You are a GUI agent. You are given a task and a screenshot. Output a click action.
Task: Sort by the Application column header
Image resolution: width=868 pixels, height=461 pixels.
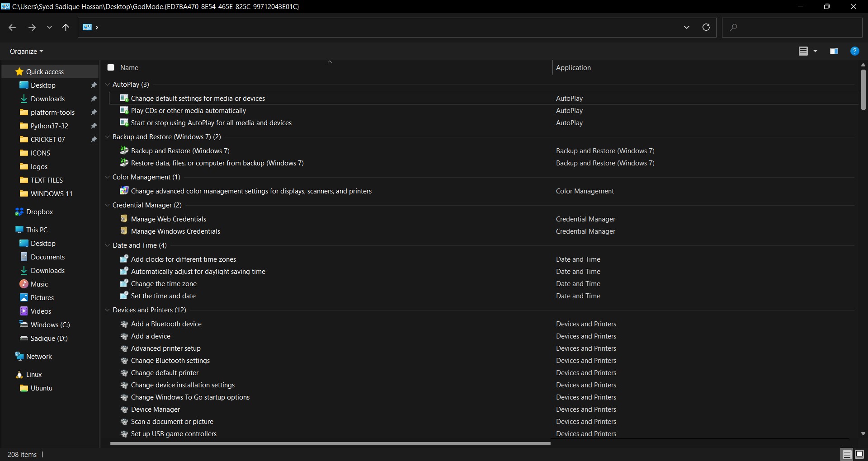click(573, 68)
